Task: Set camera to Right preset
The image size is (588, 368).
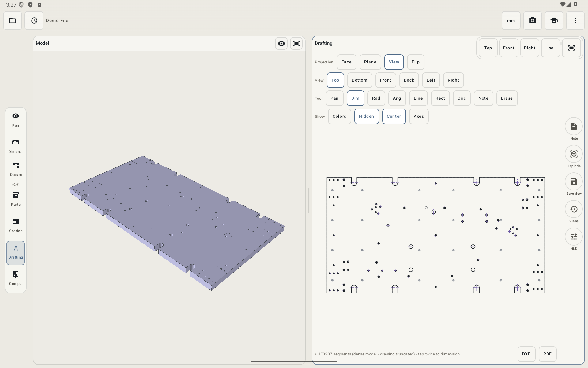Action: click(x=530, y=48)
